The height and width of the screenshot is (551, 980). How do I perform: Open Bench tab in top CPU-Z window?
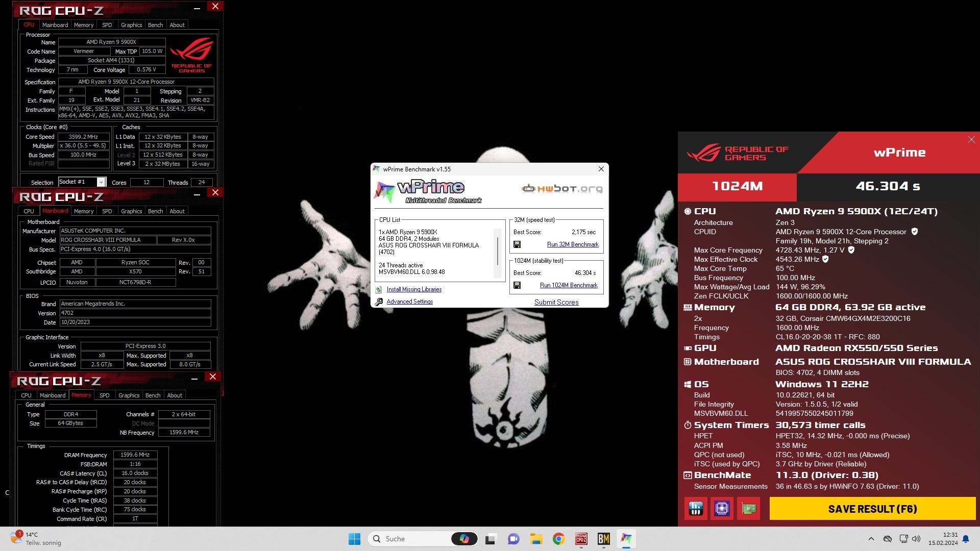pyautogui.click(x=155, y=25)
